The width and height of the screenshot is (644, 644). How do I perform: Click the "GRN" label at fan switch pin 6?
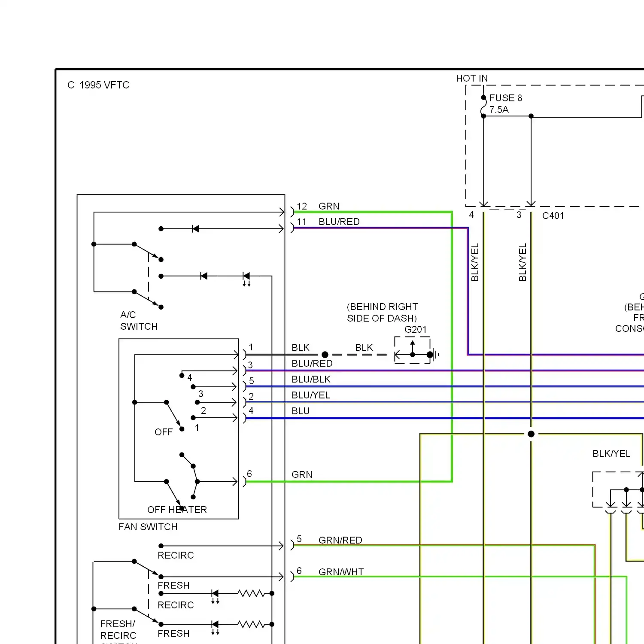[302, 474]
